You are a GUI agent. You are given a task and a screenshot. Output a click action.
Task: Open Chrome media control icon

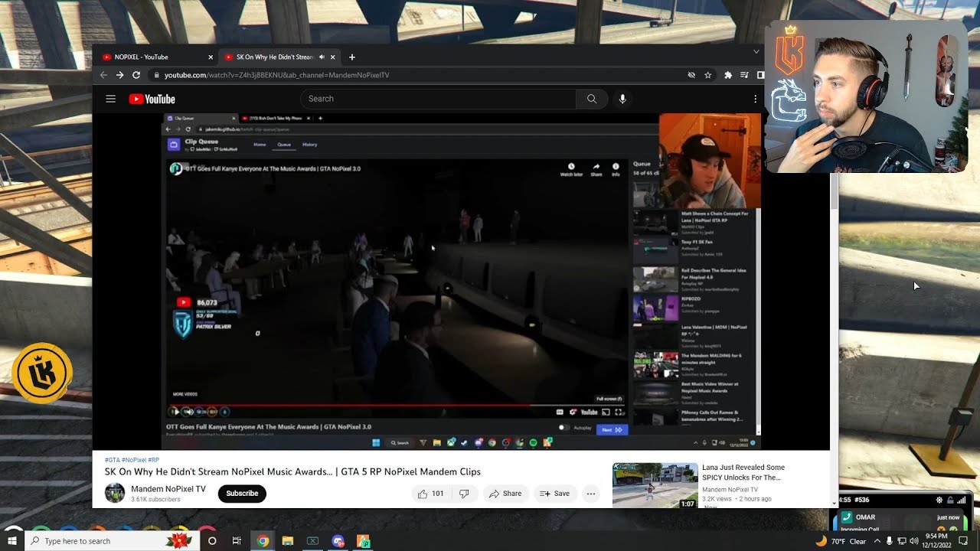(x=744, y=75)
